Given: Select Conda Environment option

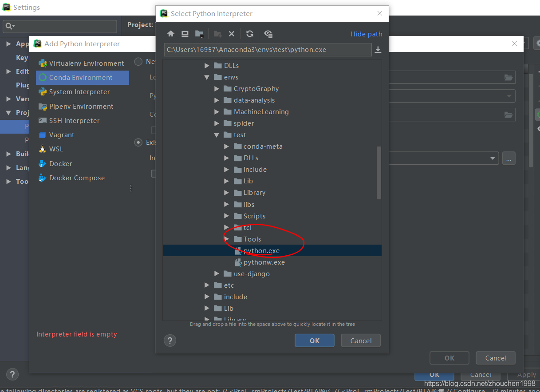Looking at the screenshot, I should point(82,78).
